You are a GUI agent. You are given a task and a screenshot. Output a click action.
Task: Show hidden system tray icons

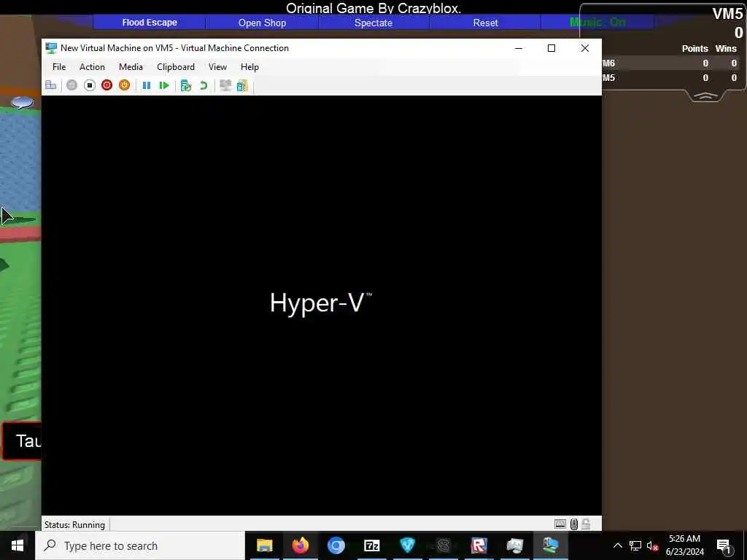[x=617, y=545]
